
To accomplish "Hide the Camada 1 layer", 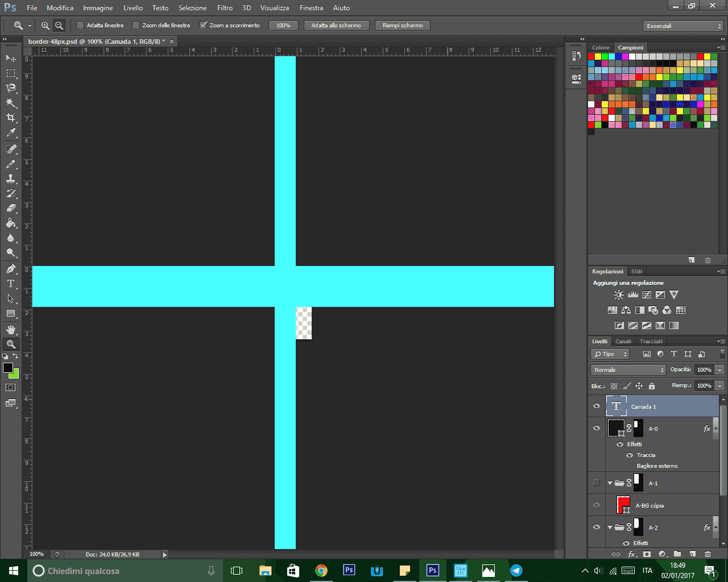I will pyautogui.click(x=597, y=406).
